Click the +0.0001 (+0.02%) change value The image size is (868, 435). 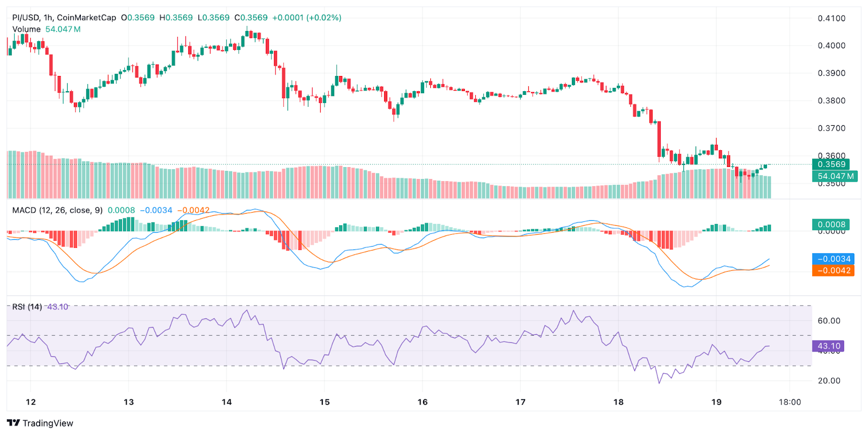(x=307, y=17)
